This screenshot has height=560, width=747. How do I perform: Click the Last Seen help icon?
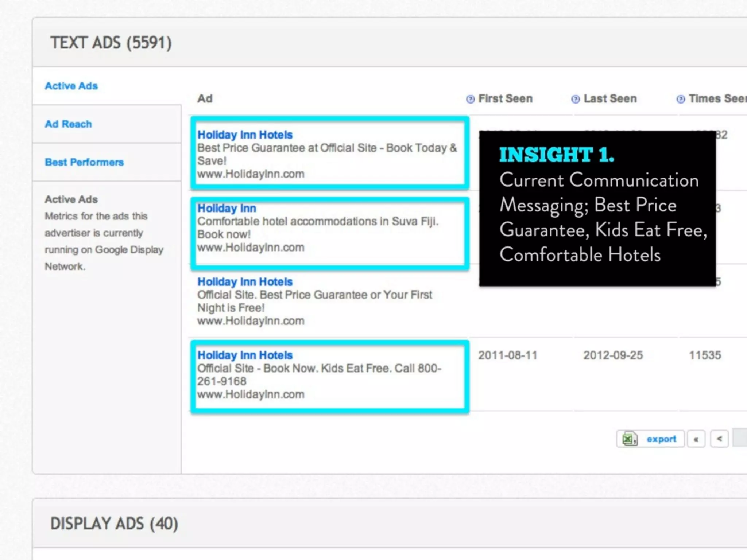pyautogui.click(x=575, y=99)
